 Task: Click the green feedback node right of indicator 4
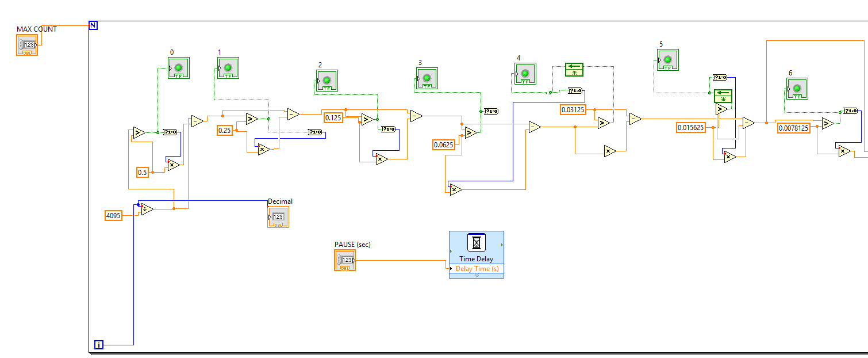[574, 69]
